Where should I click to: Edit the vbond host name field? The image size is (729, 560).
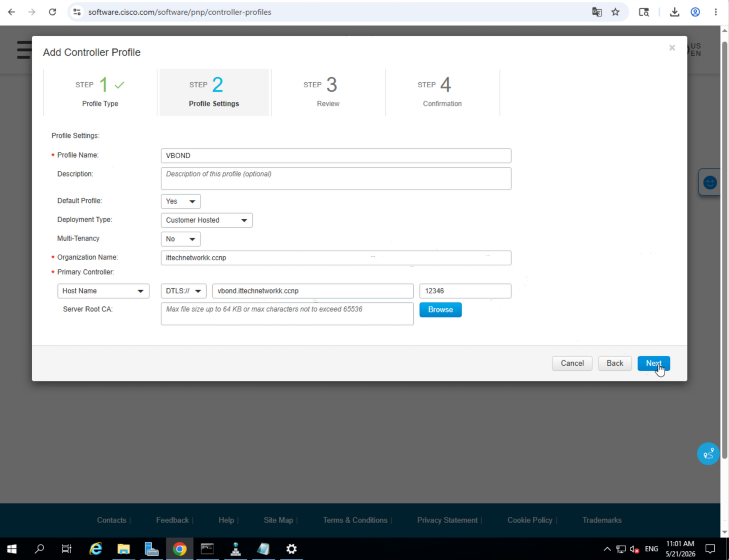pyautogui.click(x=313, y=291)
